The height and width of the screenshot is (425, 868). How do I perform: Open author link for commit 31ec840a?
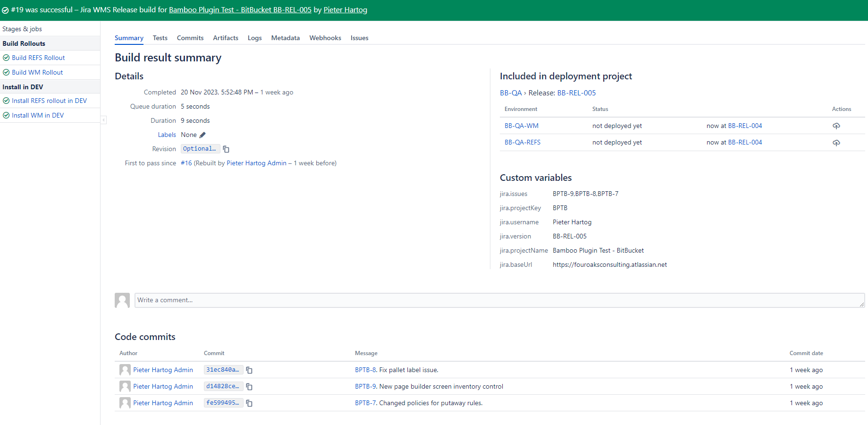coord(163,370)
